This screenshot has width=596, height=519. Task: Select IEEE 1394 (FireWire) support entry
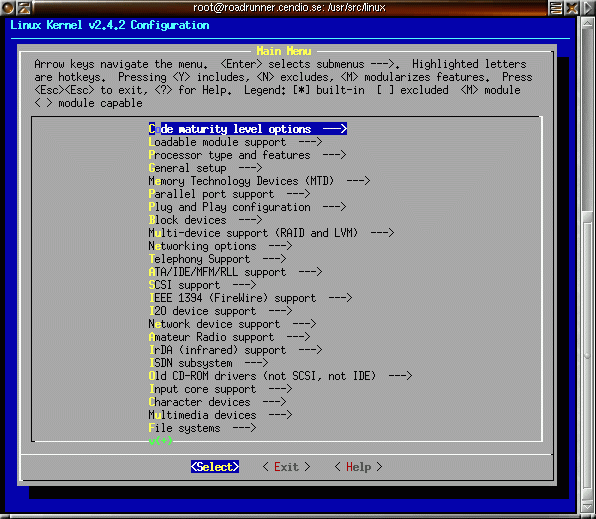pos(250,298)
